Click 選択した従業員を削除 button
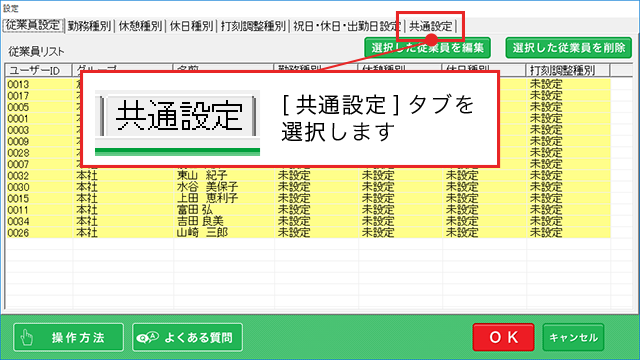The height and width of the screenshot is (360, 640). pyautogui.click(x=569, y=48)
